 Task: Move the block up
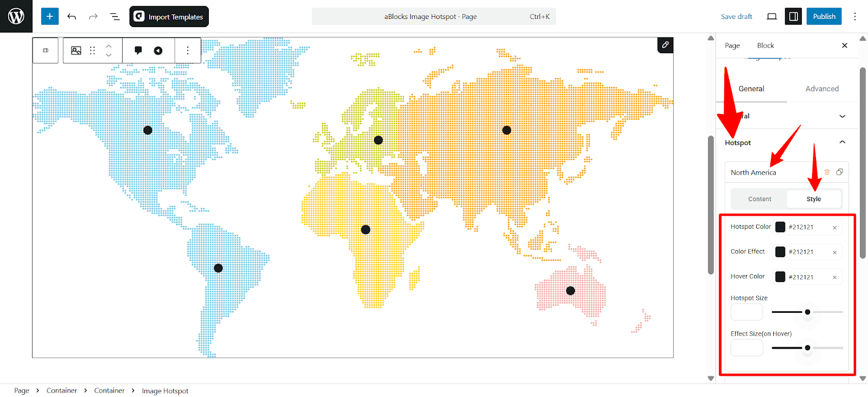tap(108, 46)
